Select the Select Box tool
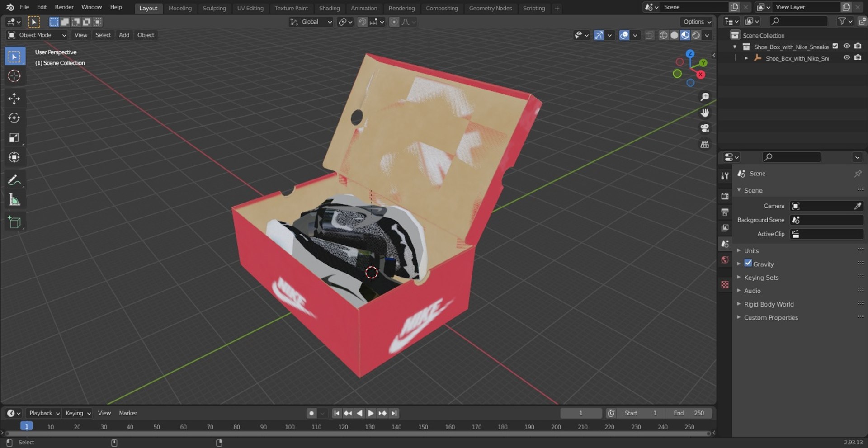The width and height of the screenshot is (868, 448). click(x=14, y=57)
